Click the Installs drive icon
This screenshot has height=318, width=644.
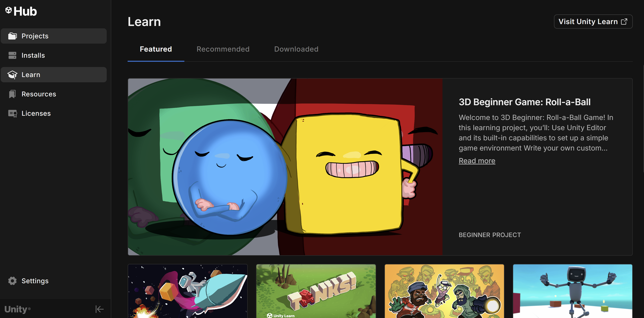click(x=12, y=55)
